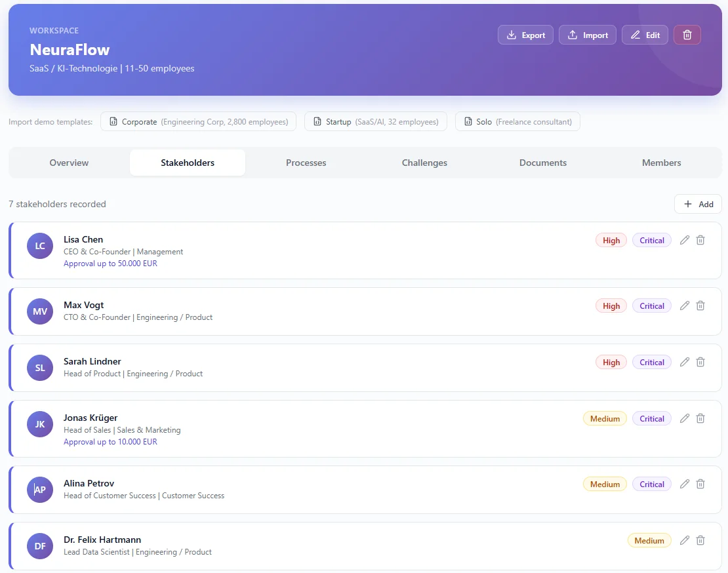This screenshot has width=728, height=573.
Task: Click the edit pencil for Sarah Lindner
Action: [x=685, y=363]
